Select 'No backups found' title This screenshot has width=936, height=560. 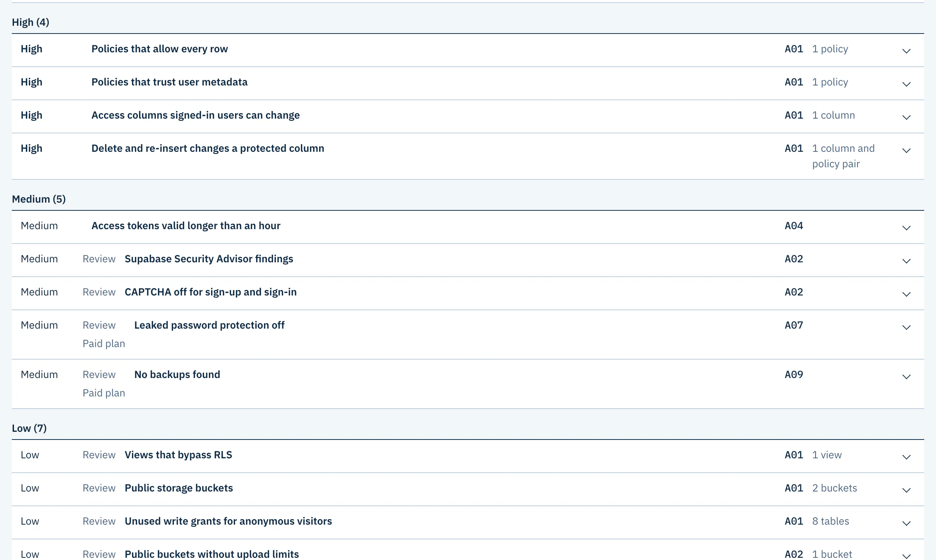[x=177, y=375]
